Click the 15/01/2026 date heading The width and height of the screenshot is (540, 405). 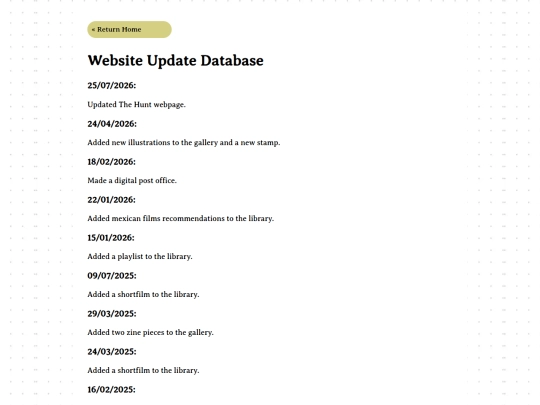(111, 238)
